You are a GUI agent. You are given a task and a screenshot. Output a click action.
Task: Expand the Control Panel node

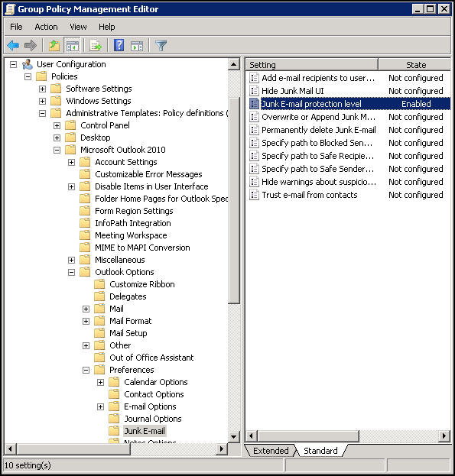pyautogui.click(x=57, y=125)
